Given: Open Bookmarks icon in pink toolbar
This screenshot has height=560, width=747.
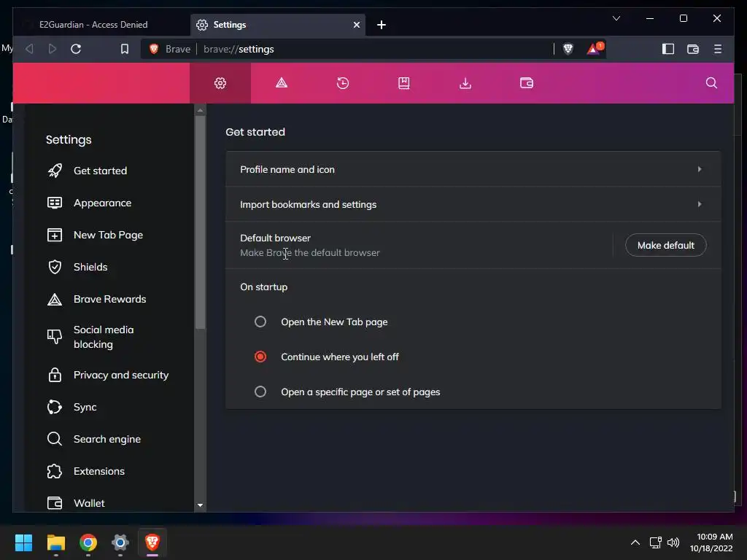Looking at the screenshot, I should 404,83.
